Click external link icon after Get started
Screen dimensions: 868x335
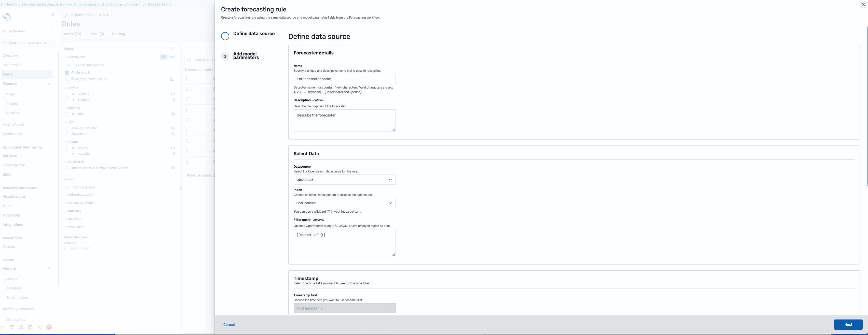pyautogui.click(x=170, y=4)
